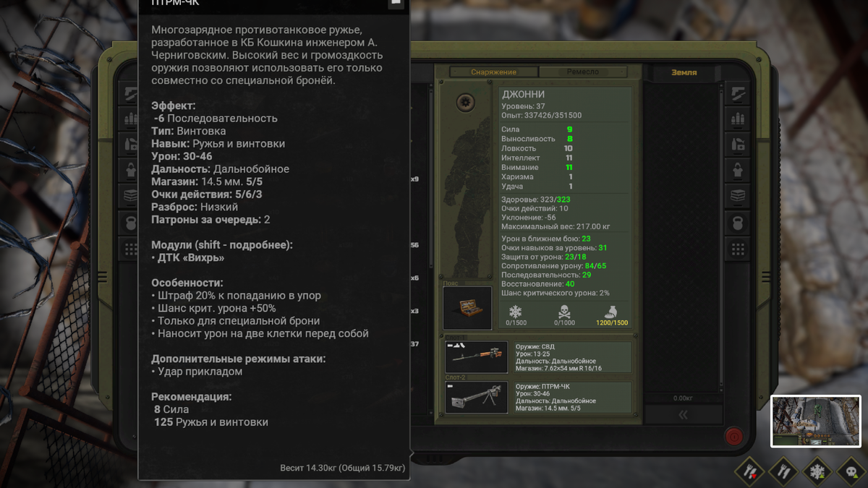868x488 pixels.
Task: Select hunger status icon with red arrow
Action: tap(749, 471)
